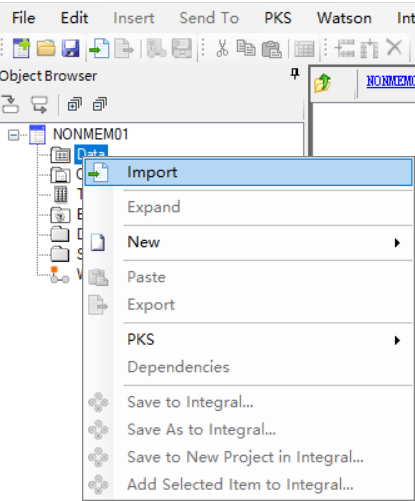This screenshot has width=415, height=501.
Task: Open the Edit menu
Action: click(x=74, y=18)
